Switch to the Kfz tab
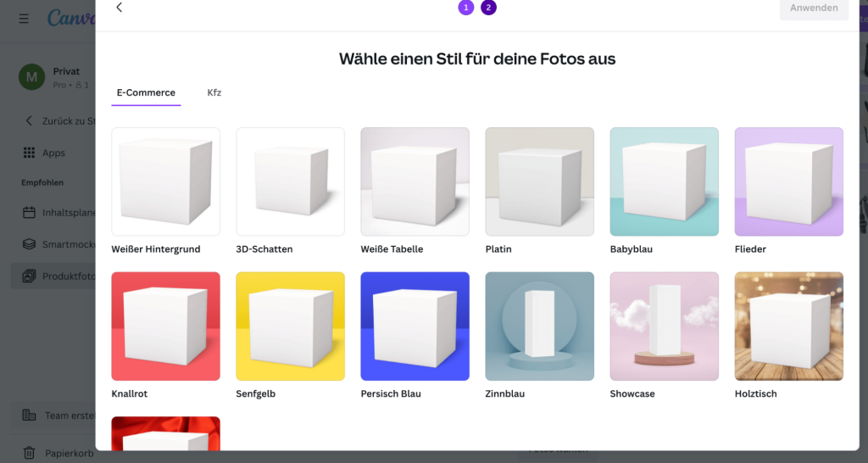The width and height of the screenshot is (868, 463). [214, 92]
